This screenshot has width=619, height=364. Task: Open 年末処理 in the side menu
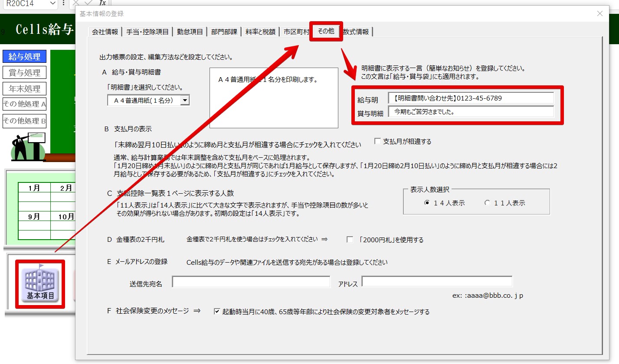pyautogui.click(x=24, y=88)
